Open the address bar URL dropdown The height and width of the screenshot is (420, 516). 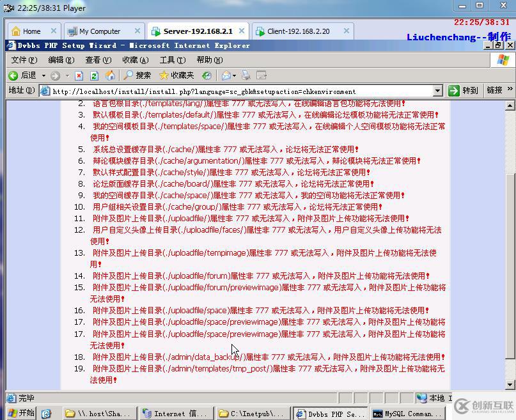tap(437, 91)
